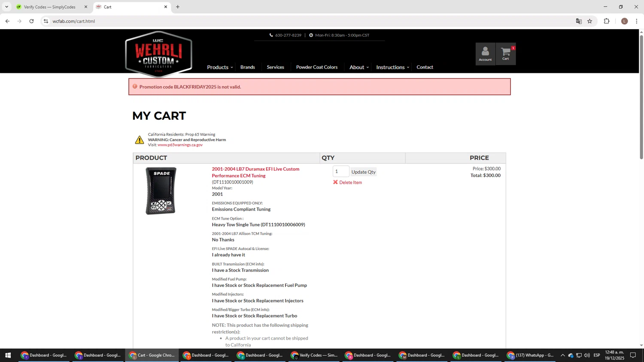Open Chrome's three-dot menu

(637, 21)
